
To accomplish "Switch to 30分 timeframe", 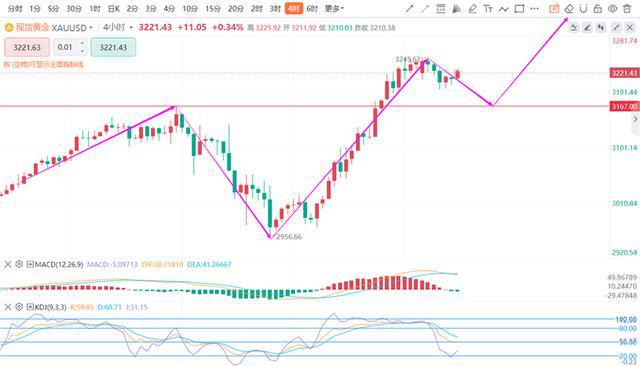I will click(x=74, y=9).
